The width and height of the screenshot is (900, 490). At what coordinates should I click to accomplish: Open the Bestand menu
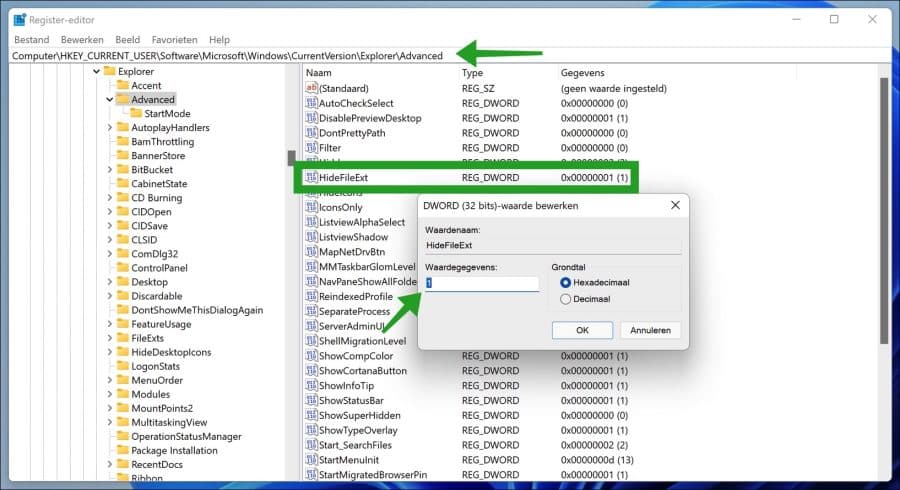(x=32, y=40)
